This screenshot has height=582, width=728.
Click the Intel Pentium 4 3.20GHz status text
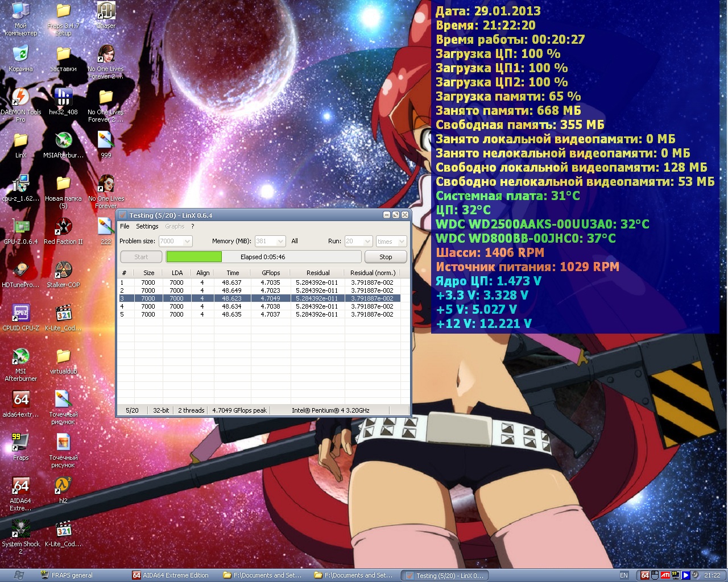click(x=330, y=410)
